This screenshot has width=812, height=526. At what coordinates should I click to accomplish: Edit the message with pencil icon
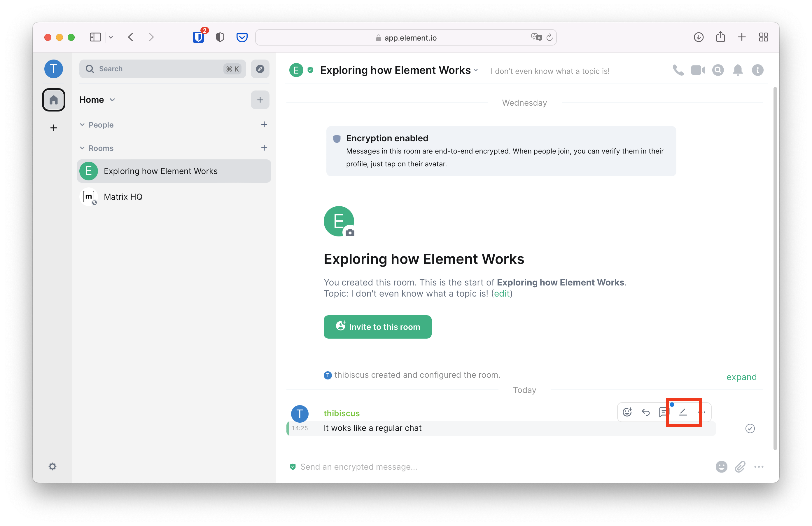[x=683, y=412]
